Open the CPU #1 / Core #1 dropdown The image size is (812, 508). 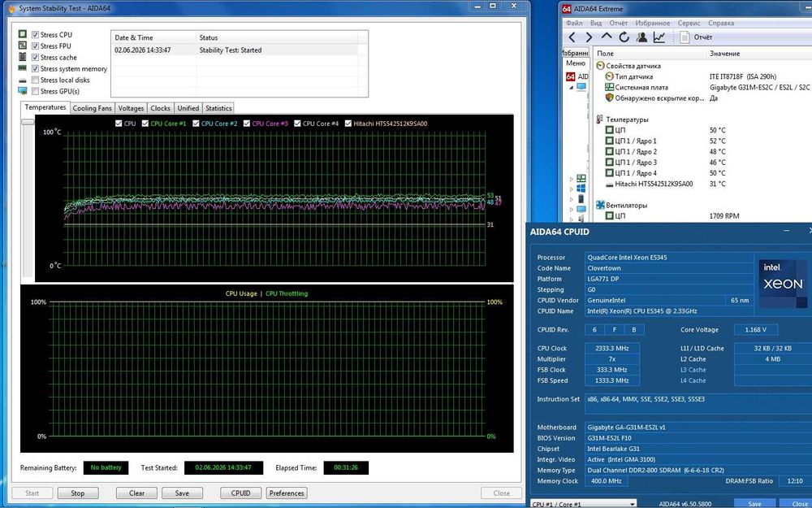coord(584,504)
